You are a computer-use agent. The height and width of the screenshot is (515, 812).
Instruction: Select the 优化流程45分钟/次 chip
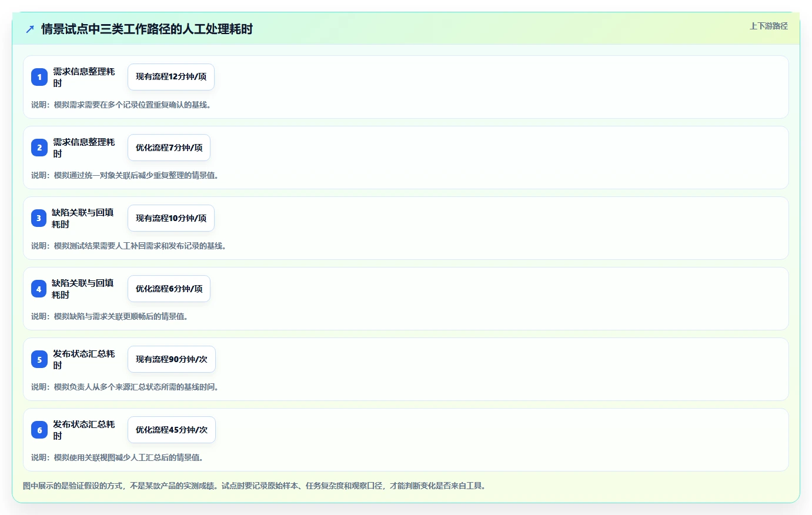[x=172, y=430]
